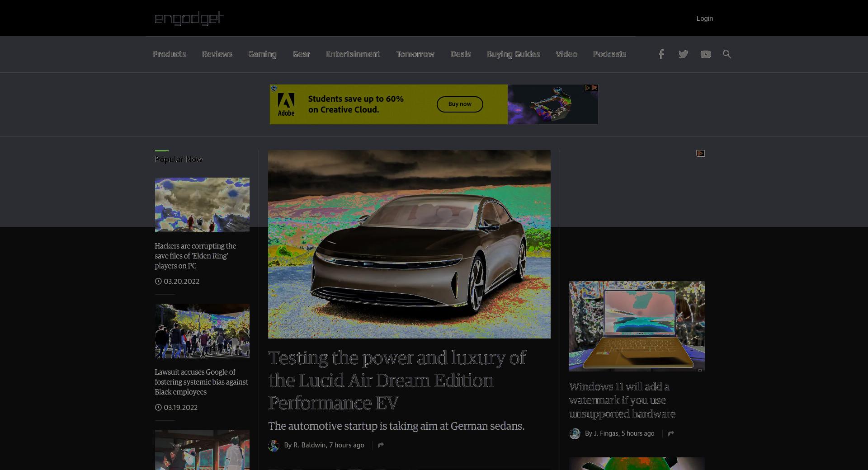Click Adobe ad skater image
Screen dimensions: 868x470
pos(552,104)
